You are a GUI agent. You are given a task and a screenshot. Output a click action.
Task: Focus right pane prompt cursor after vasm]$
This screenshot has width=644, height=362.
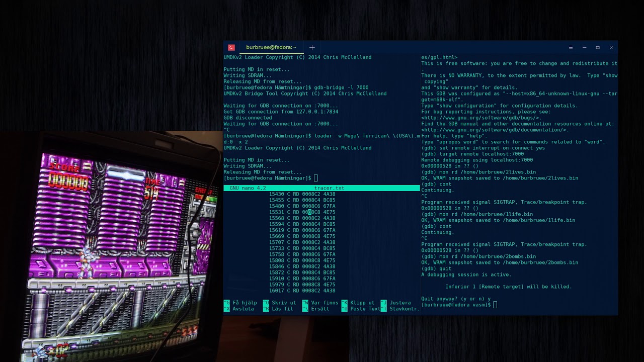point(495,305)
